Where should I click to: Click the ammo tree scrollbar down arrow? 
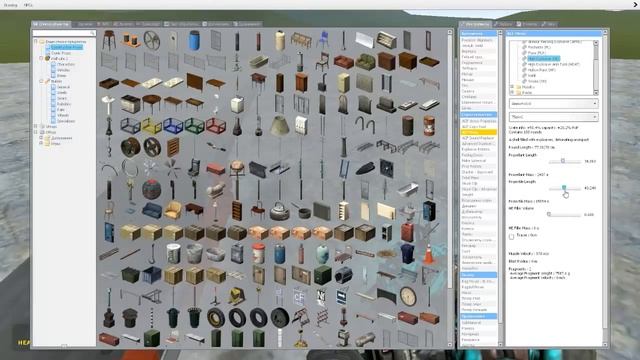coord(596,93)
